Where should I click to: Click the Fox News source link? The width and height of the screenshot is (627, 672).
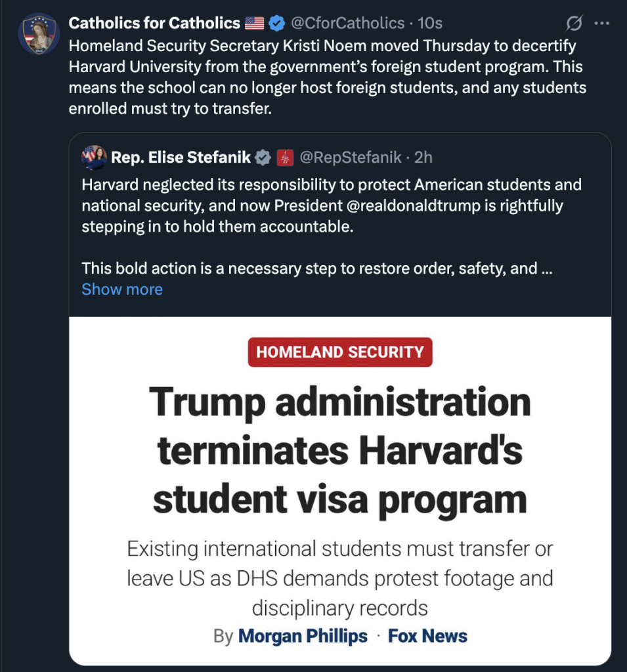click(x=427, y=636)
